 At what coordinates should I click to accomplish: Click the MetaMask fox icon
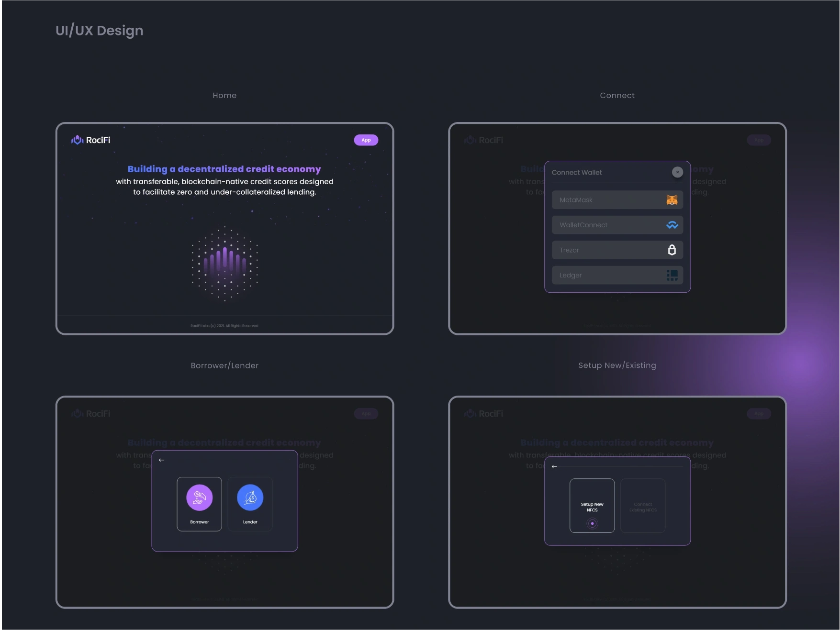pyautogui.click(x=672, y=199)
